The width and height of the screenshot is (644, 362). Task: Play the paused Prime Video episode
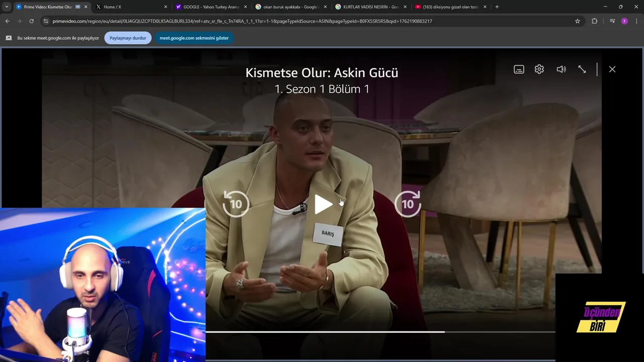(323, 204)
